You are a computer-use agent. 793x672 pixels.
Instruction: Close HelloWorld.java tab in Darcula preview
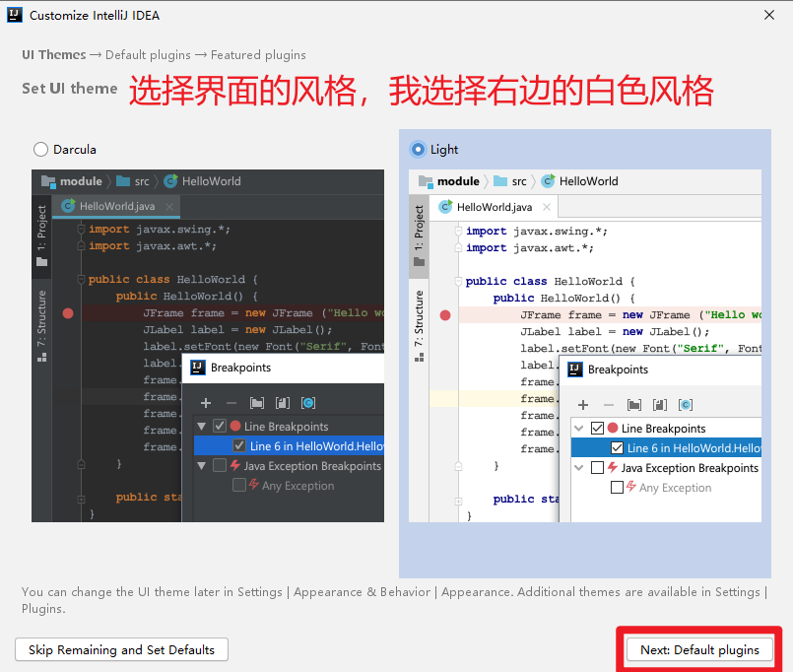pos(169,207)
